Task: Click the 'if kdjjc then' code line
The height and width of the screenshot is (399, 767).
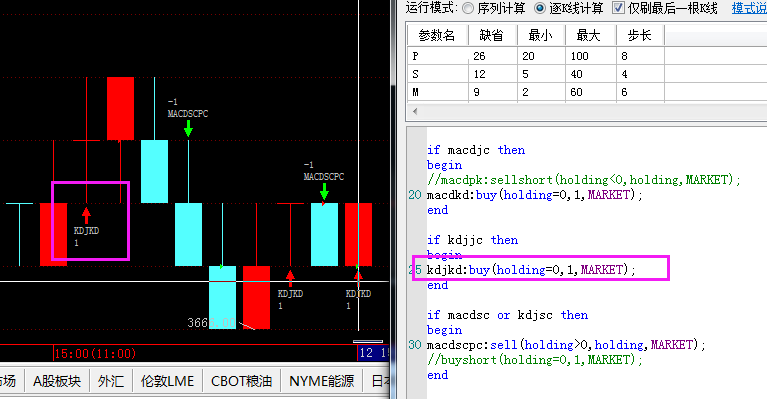Action: [x=473, y=240]
